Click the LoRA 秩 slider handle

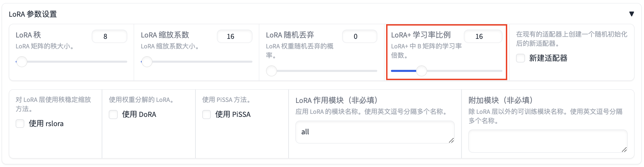[22, 62]
